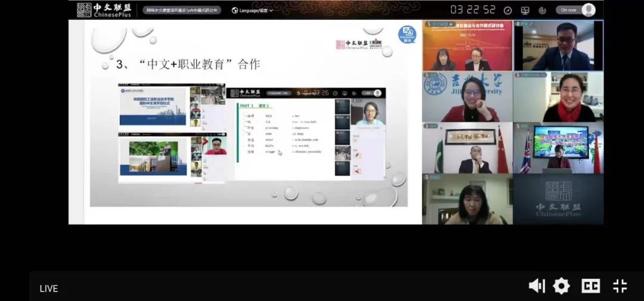Expand the Language dropdown menu
Image resolution: width=644 pixels, height=301 pixels.
click(x=252, y=10)
